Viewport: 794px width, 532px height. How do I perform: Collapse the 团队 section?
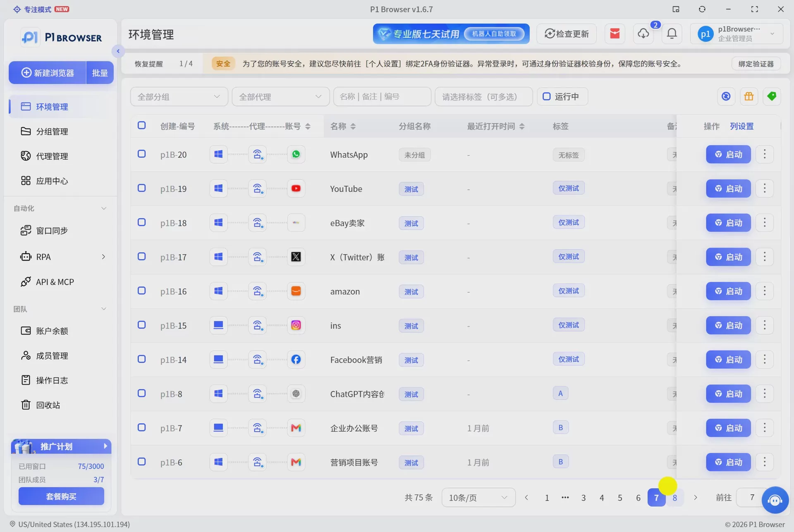103,309
